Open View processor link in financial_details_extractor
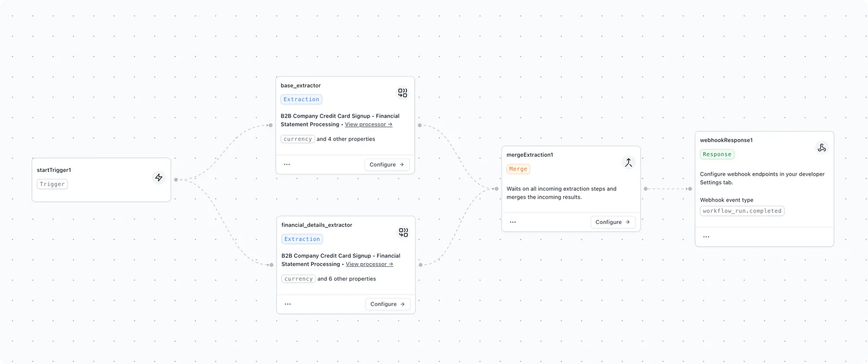This screenshot has width=868, height=364. click(369, 264)
